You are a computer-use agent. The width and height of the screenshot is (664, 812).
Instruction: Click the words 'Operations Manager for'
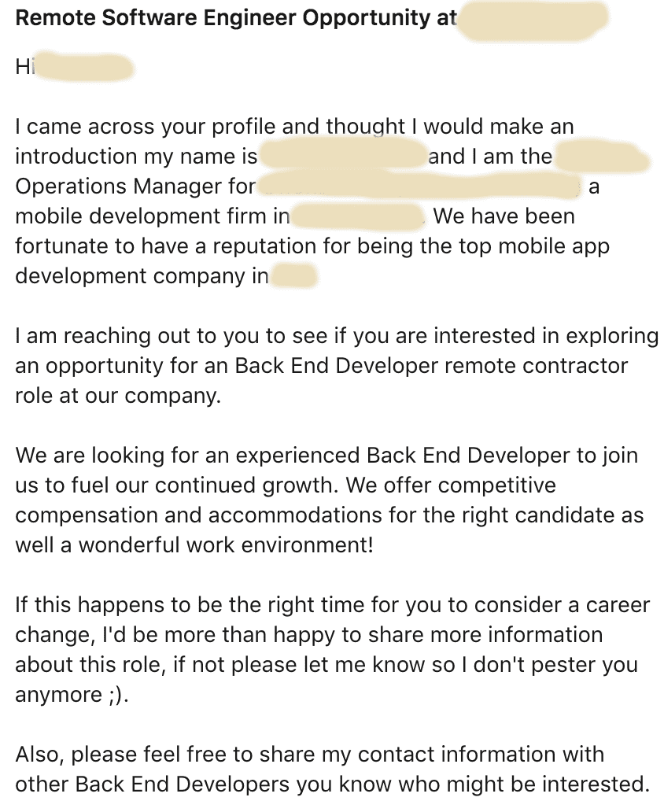[x=135, y=186]
